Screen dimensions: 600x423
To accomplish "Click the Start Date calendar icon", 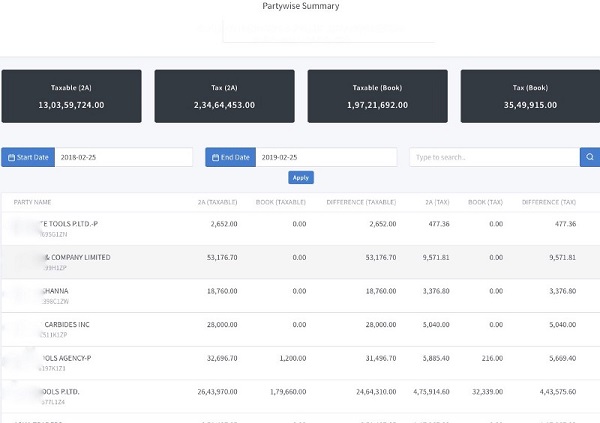I will [12, 157].
